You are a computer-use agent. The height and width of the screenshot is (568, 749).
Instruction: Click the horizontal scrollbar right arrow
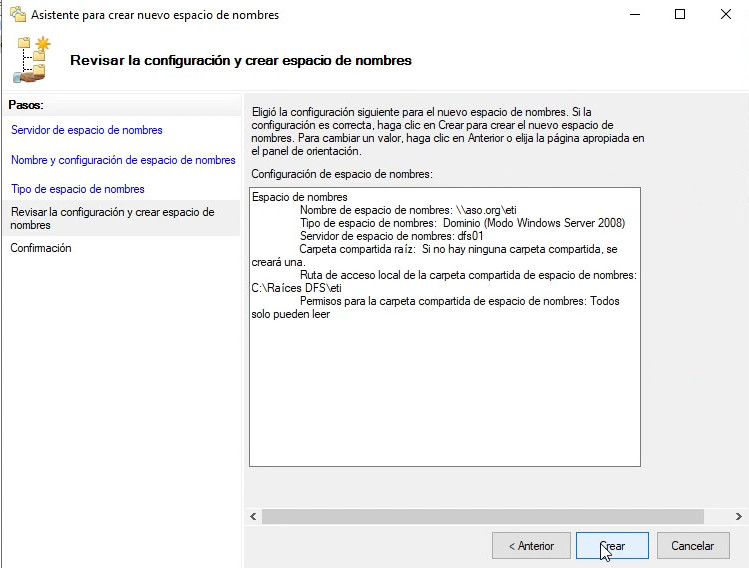pyautogui.click(x=738, y=517)
